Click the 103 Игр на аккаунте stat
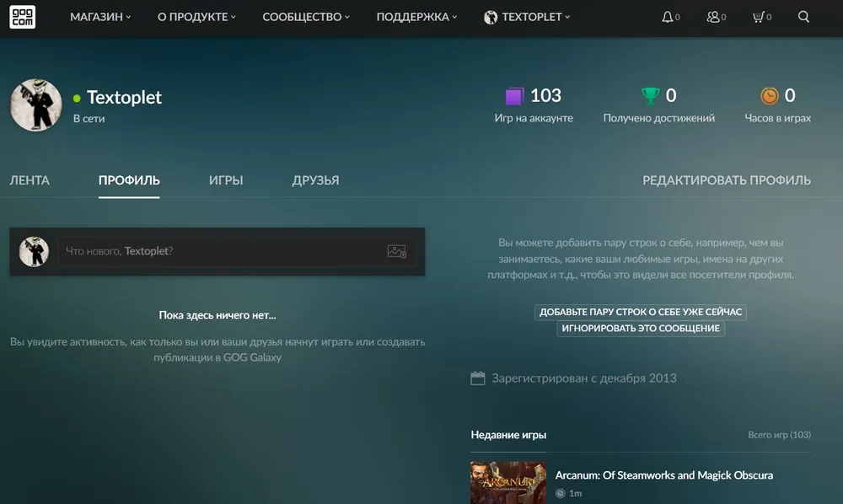Viewport: 843px width, 504px height. pyautogui.click(x=534, y=105)
